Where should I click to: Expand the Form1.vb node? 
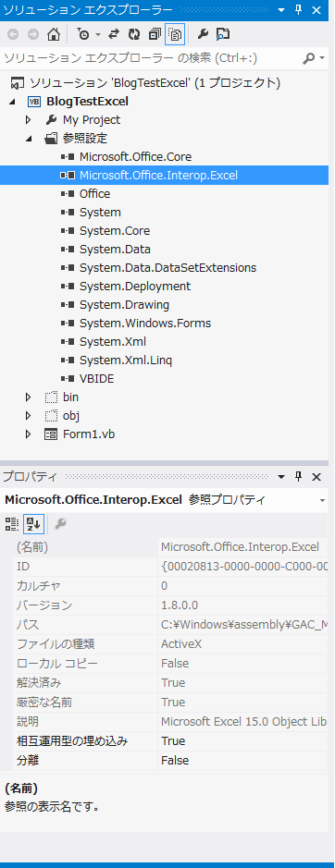[x=29, y=434]
